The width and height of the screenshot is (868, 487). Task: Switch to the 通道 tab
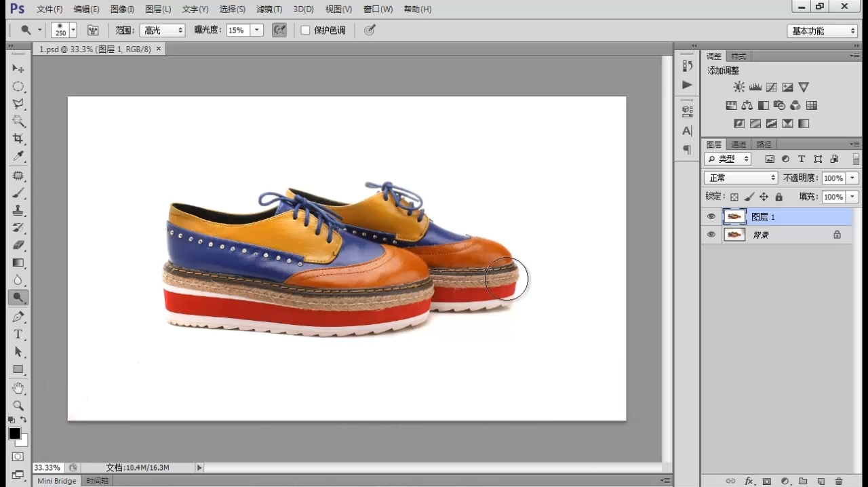click(738, 144)
